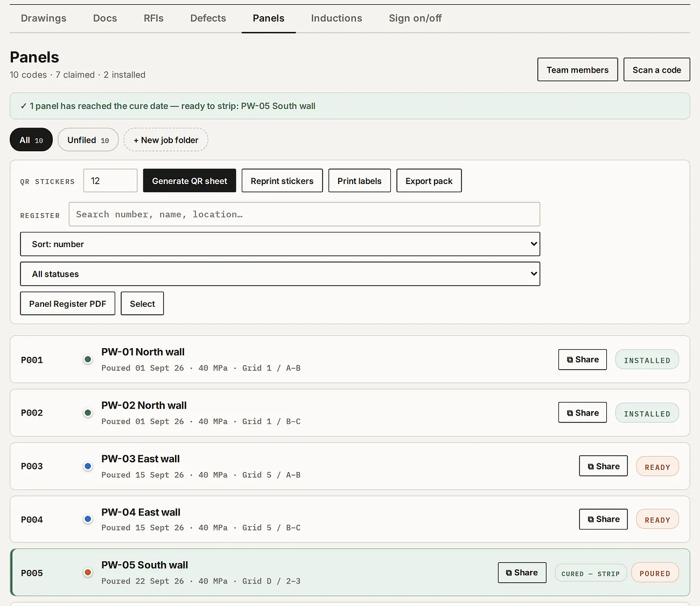The width and height of the screenshot is (700, 606).
Task: Share the PW-03 East wall panel
Action: pyautogui.click(x=603, y=466)
